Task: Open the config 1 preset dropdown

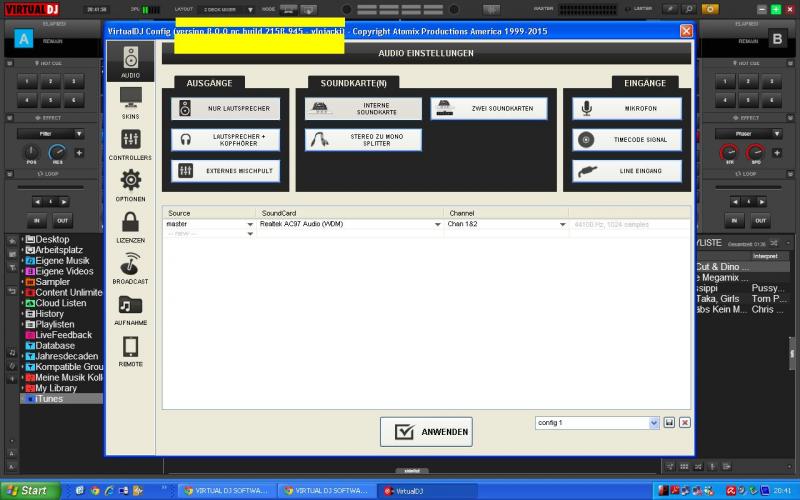Action: 654,422
